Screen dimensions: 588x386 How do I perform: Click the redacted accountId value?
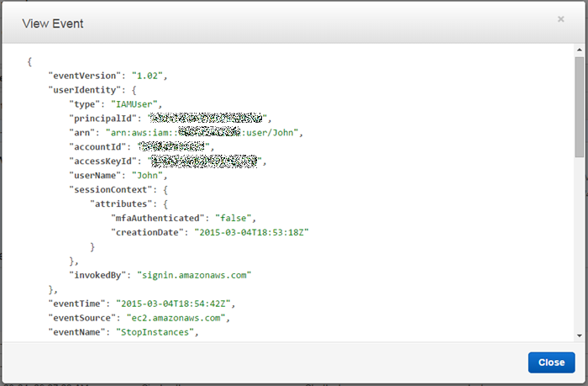(174, 147)
